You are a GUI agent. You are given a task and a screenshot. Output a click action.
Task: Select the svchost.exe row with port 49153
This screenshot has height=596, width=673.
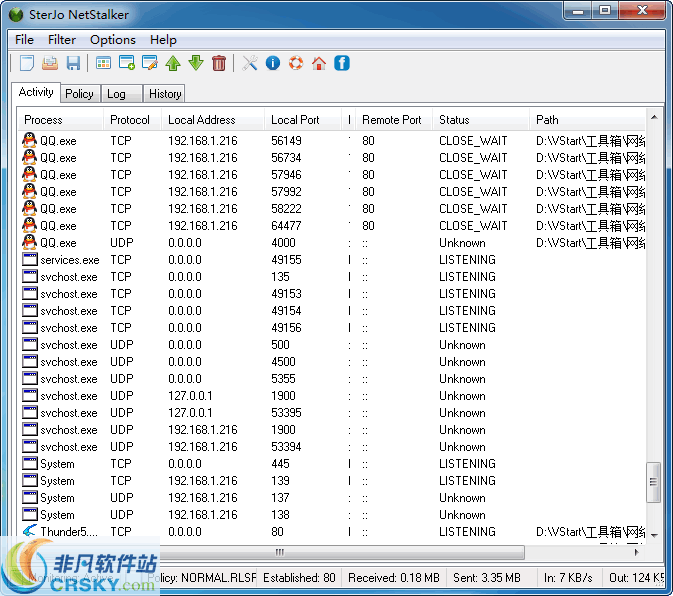pyautogui.click(x=332, y=293)
